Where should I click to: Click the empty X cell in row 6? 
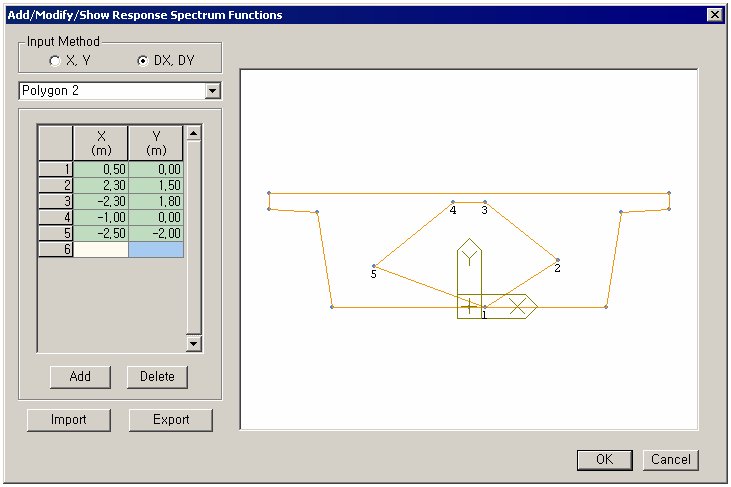point(100,249)
